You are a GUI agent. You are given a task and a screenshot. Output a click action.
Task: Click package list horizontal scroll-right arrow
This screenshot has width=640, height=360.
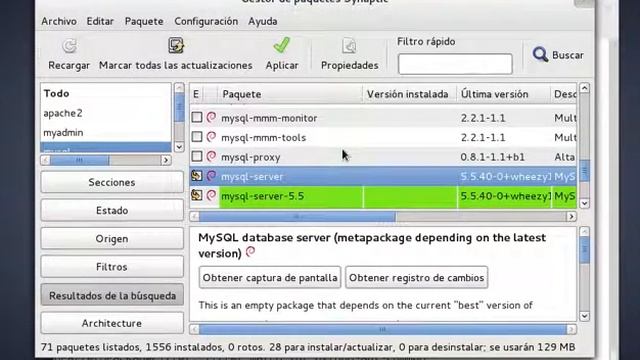[571, 216]
